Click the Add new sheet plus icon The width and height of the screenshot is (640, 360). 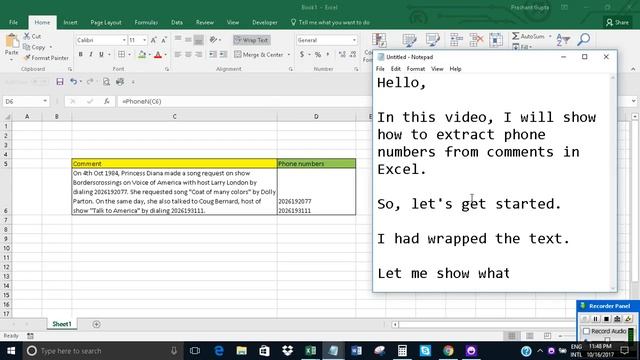96,324
